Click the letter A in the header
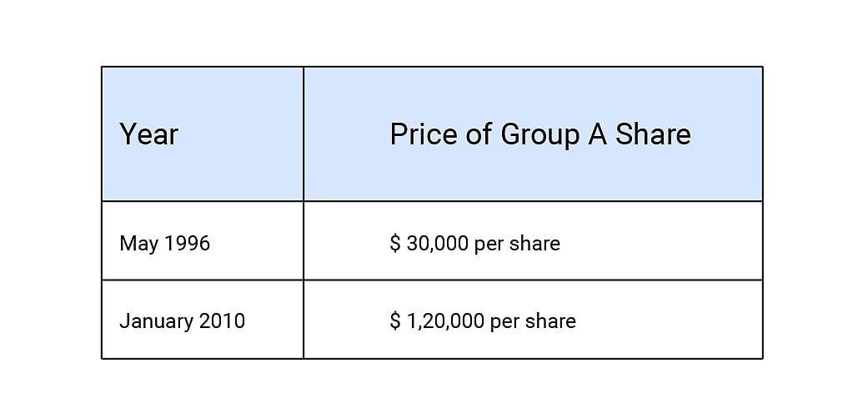The height and width of the screenshot is (419, 868). pos(597,134)
